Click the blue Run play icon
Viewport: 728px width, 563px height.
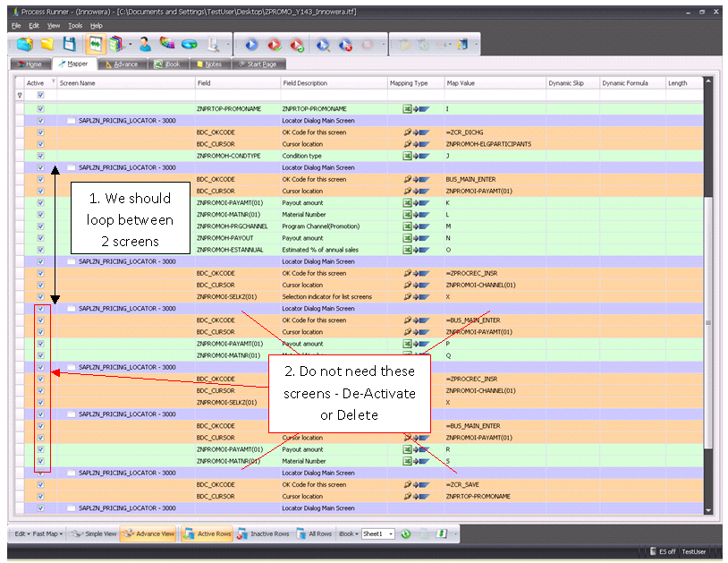point(251,44)
